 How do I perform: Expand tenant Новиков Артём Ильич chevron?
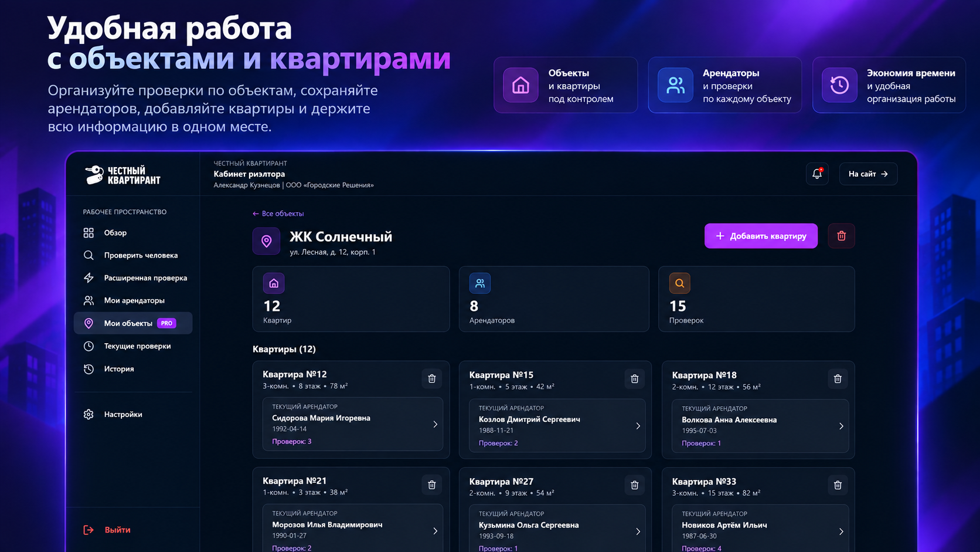click(x=841, y=531)
